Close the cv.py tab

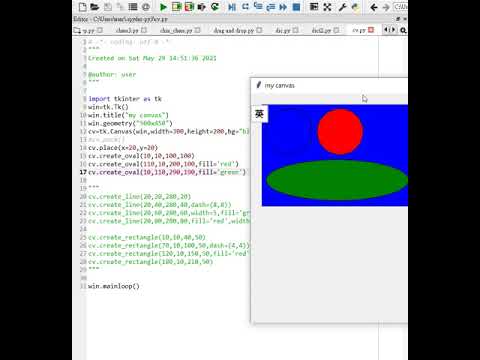click(x=371, y=30)
